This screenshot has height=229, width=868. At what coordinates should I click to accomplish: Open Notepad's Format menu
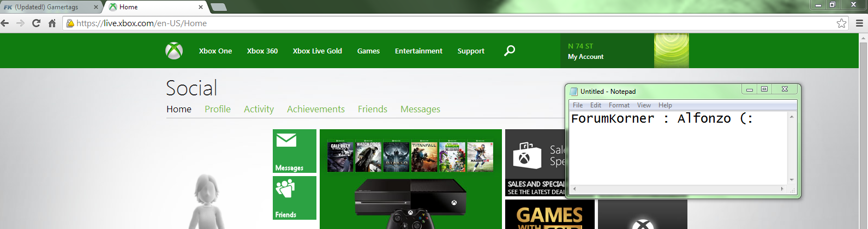point(619,105)
